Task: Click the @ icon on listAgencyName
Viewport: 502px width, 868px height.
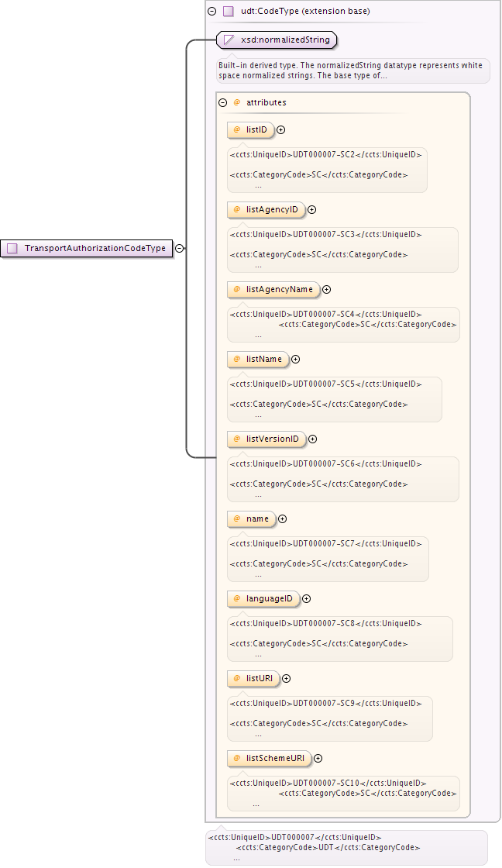Action: coord(237,290)
